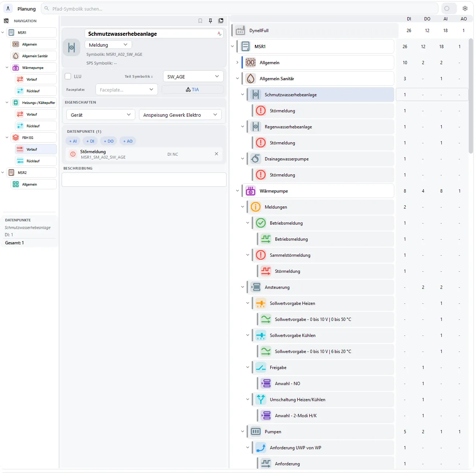The height and width of the screenshot is (473, 476).
Task: Click the Pfad-Symbolik search field
Action: [240, 8]
